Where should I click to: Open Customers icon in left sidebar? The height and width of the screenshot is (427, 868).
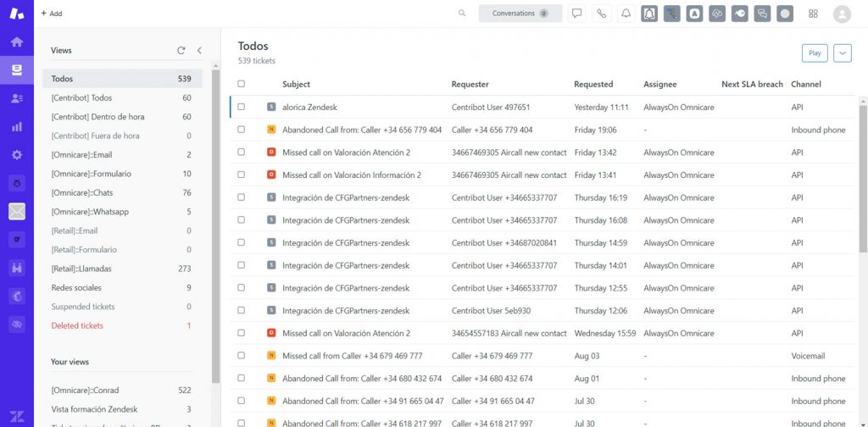click(16, 98)
